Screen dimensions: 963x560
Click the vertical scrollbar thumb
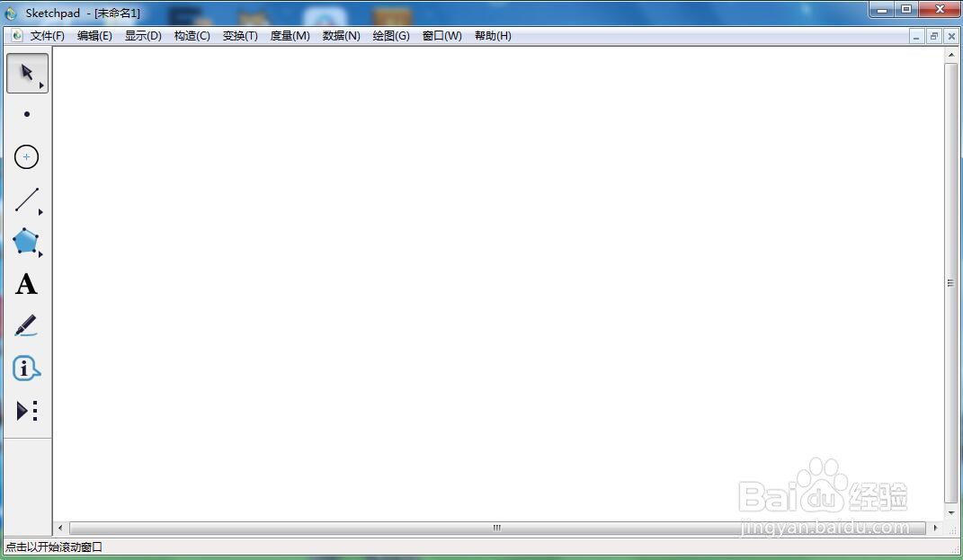pos(950,283)
